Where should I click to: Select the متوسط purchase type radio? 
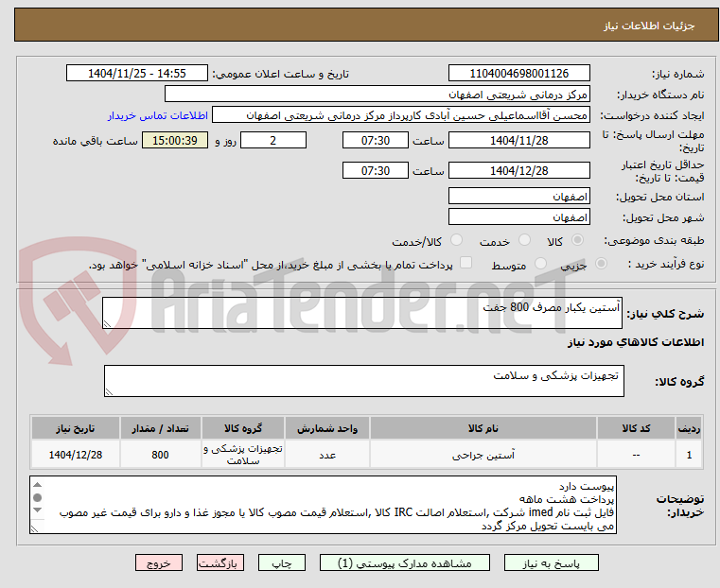[x=540, y=264]
